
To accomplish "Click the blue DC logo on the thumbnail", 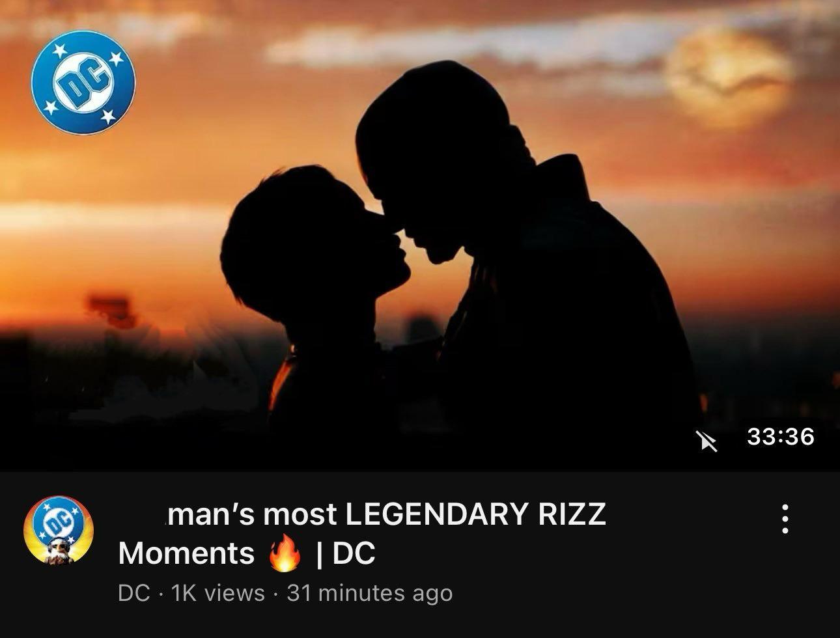I will 83,83.
